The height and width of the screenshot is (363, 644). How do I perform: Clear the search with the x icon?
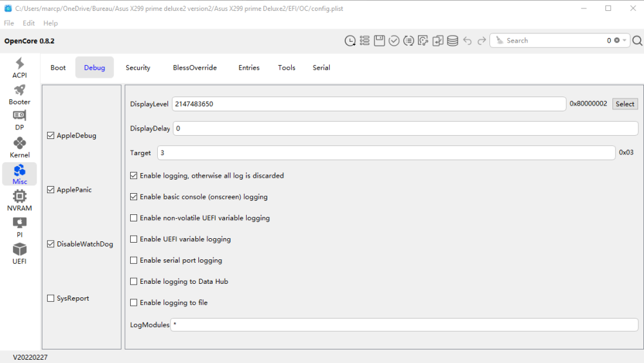[x=617, y=41]
